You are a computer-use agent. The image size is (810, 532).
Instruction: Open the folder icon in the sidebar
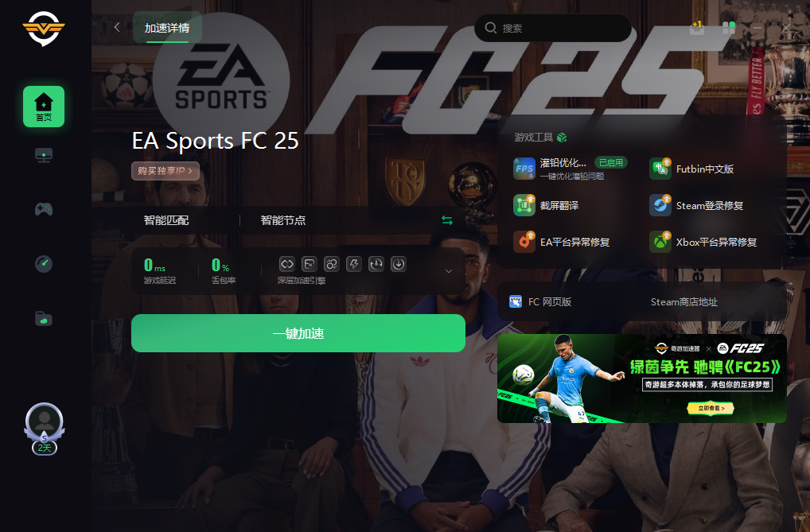[44, 319]
